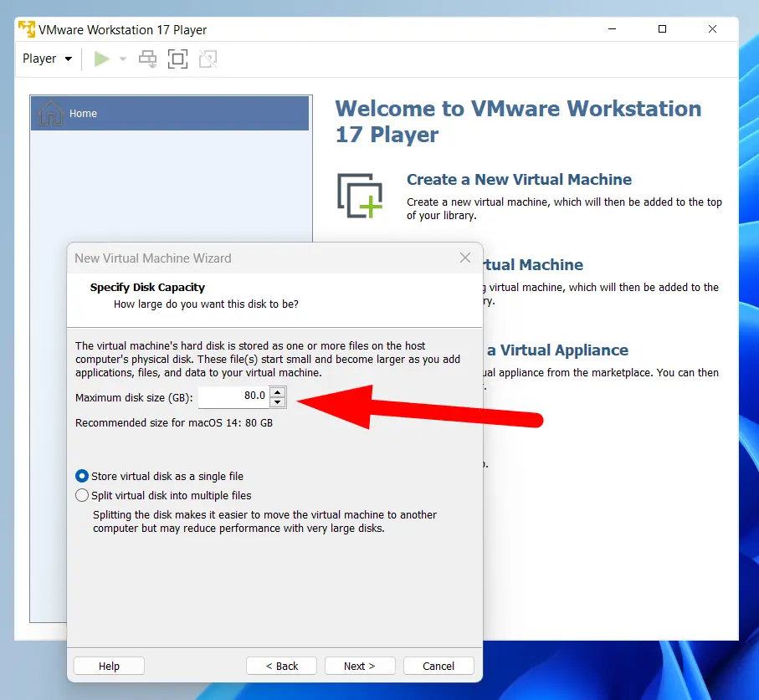Click the Create a New Virtual Machine icon
This screenshot has width=759, height=700.
click(x=360, y=196)
